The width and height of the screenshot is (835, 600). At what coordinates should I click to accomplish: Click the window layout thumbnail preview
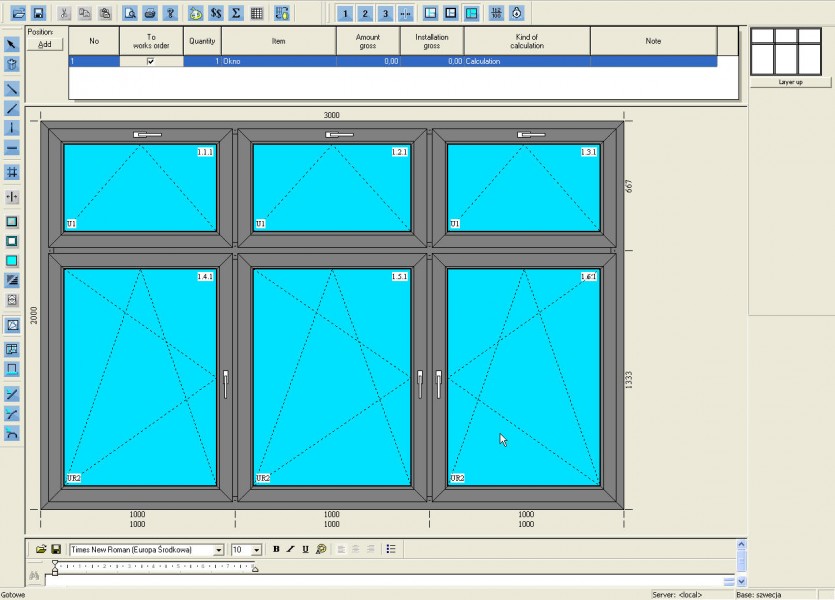pos(786,52)
